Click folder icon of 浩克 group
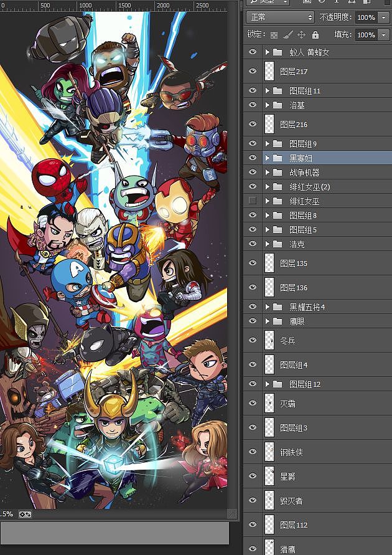 click(x=278, y=244)
